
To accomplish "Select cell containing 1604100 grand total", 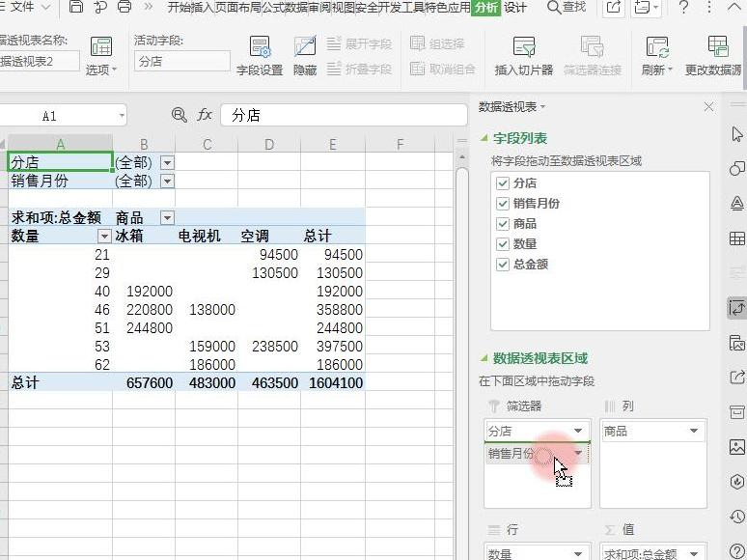I will (333, 382).
